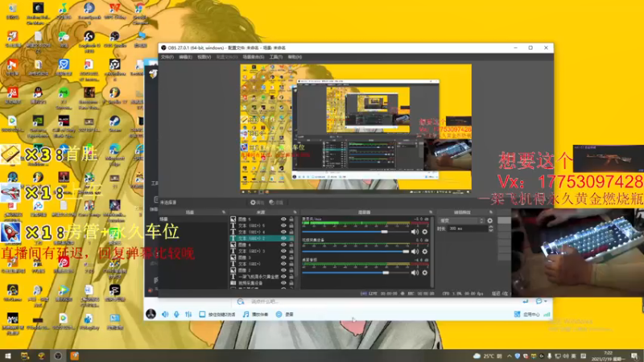Toggle eye icon for 图像 4 source
644x362 pixels.
283,245
